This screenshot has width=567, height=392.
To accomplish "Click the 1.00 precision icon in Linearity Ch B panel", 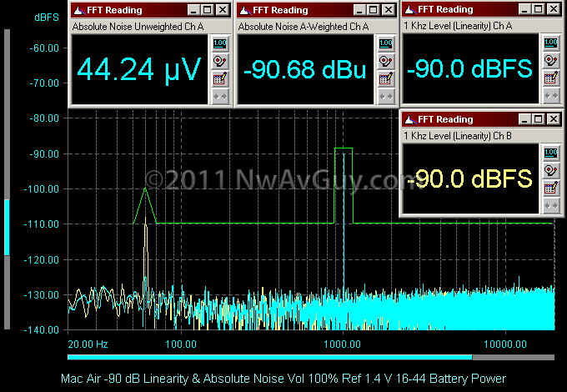I will [x=551, y=153].
